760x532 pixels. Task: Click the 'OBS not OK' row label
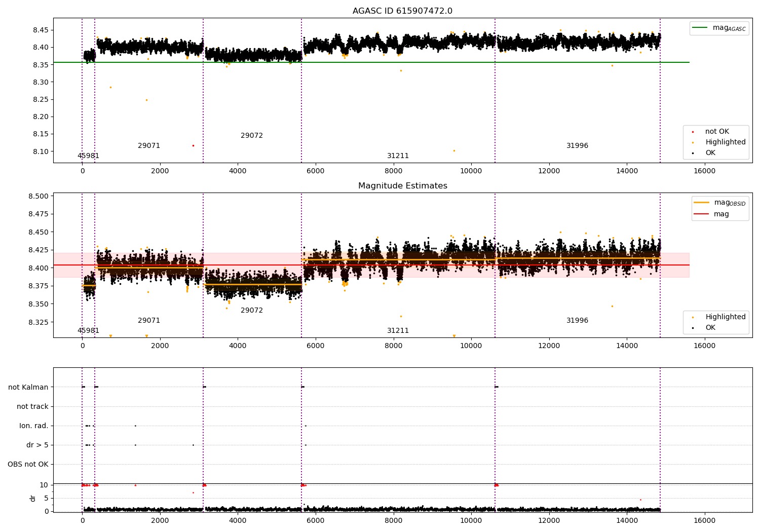[28, 464]
